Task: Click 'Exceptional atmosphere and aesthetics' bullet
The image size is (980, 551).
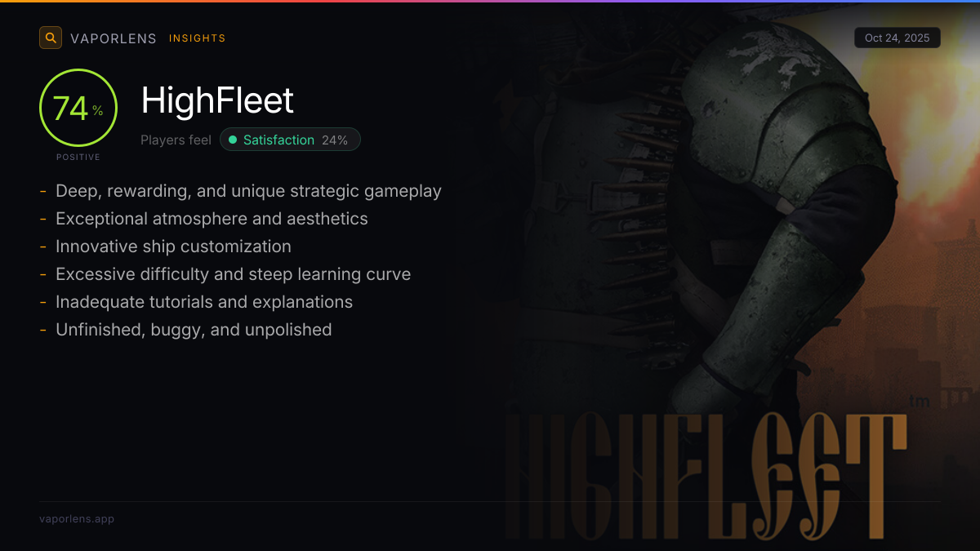Action: point(212,219)
